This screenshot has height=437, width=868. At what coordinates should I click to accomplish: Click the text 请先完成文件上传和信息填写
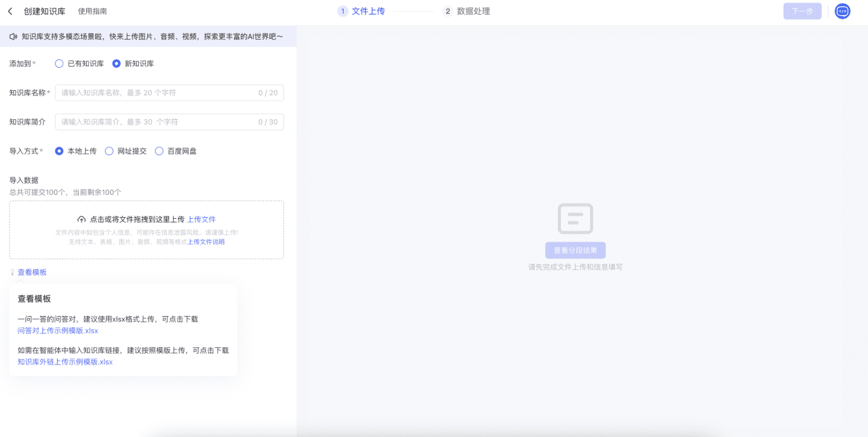575,267
